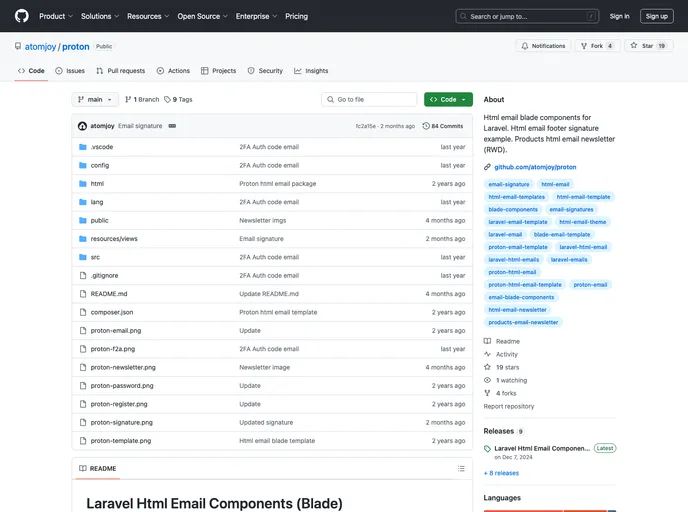Click the pulse icon beside Activity
This screenshot has width=688, height=512.
point(487,354)
